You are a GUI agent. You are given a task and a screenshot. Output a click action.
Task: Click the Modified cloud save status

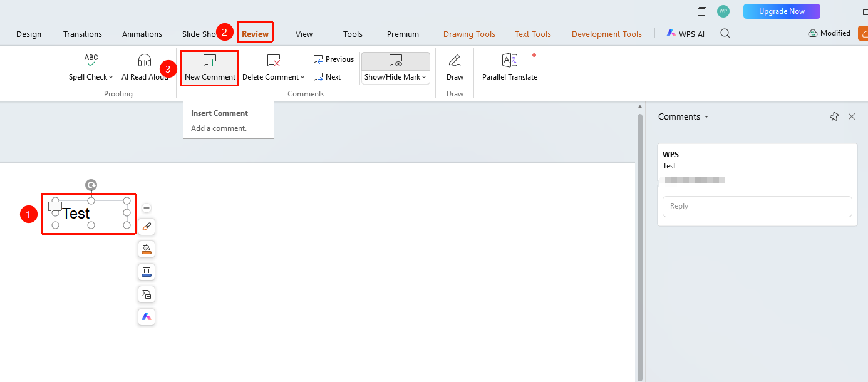pos(829,33)
